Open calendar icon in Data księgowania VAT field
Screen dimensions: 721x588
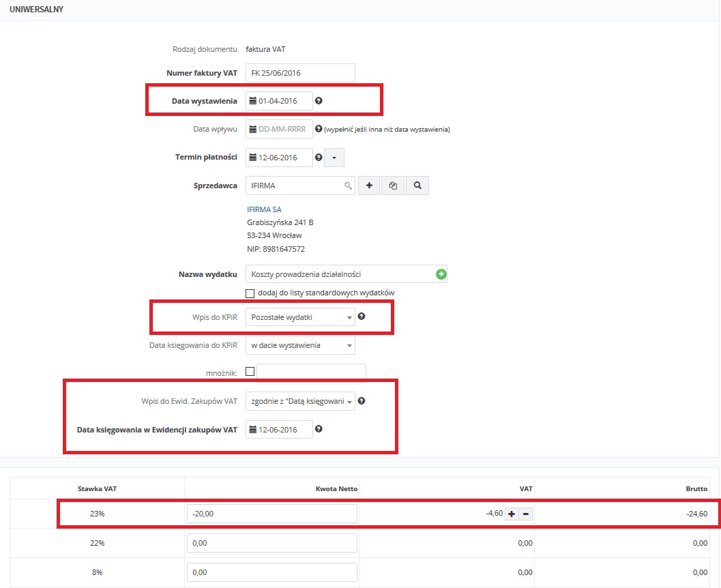[x=253, y=429]
